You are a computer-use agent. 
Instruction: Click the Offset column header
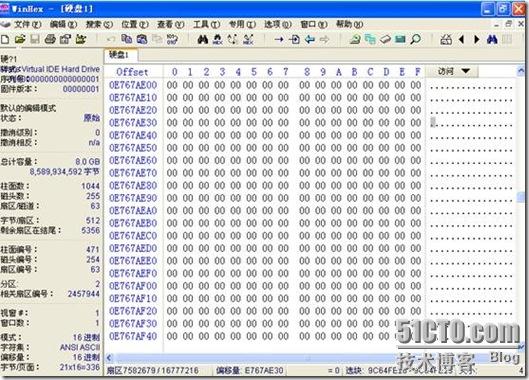coord(132,72)
